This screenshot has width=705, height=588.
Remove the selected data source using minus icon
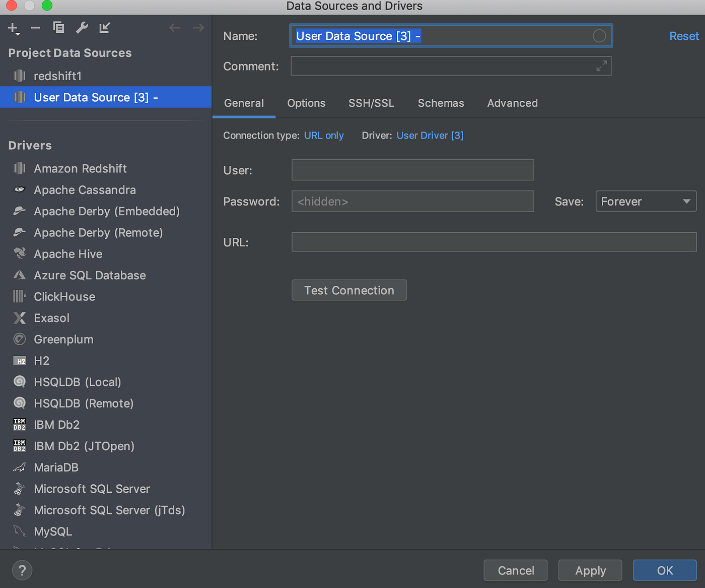point(35,28)
